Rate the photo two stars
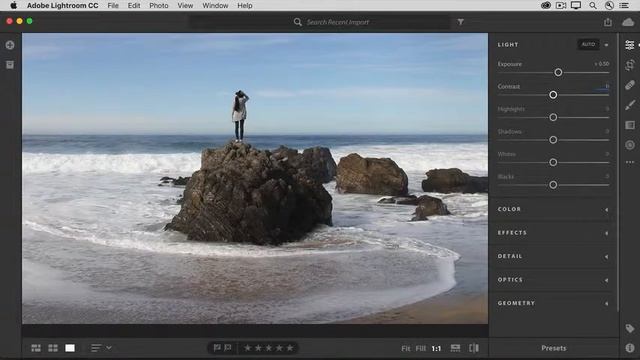 pos(258,348)
